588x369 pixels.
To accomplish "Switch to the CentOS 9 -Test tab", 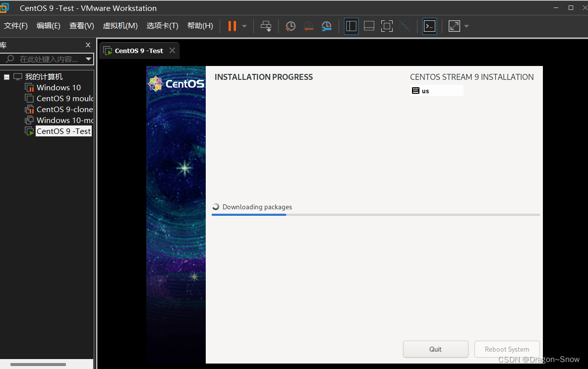I will [139, 51].
